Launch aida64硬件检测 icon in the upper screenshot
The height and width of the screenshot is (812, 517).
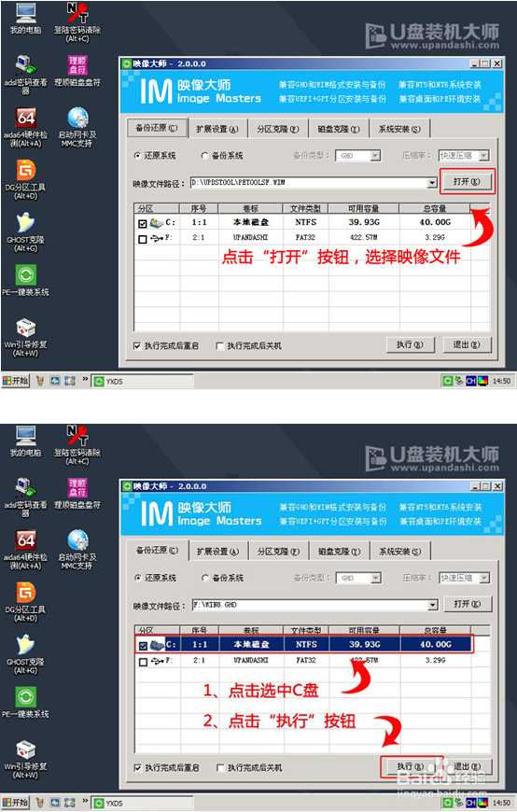[x=25, y=127]
